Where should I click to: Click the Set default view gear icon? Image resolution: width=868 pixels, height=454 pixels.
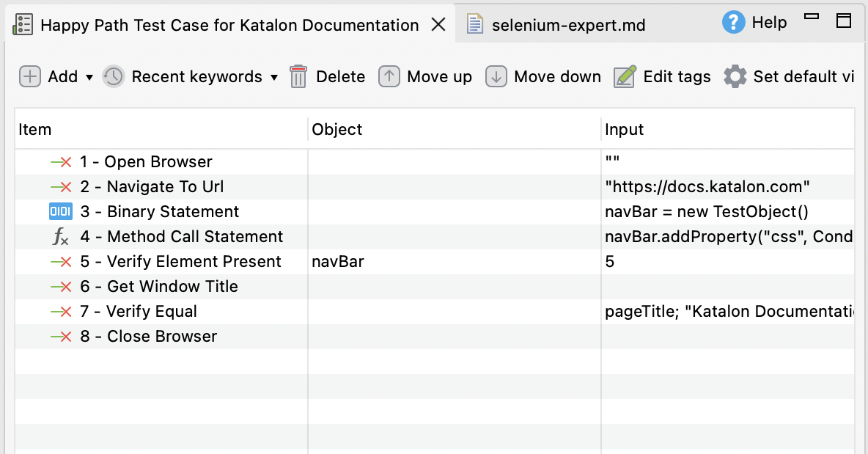[x=734, y=76]
